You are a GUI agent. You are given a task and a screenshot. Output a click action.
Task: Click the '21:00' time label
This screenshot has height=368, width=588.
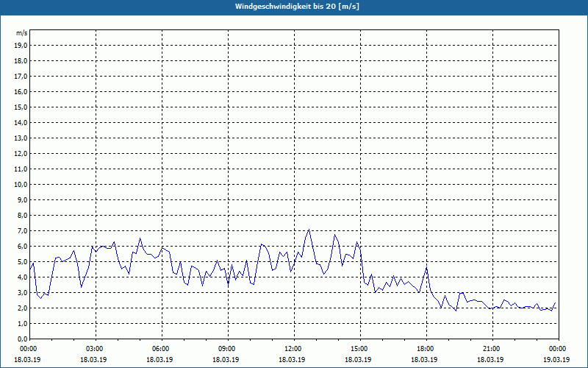492,349
